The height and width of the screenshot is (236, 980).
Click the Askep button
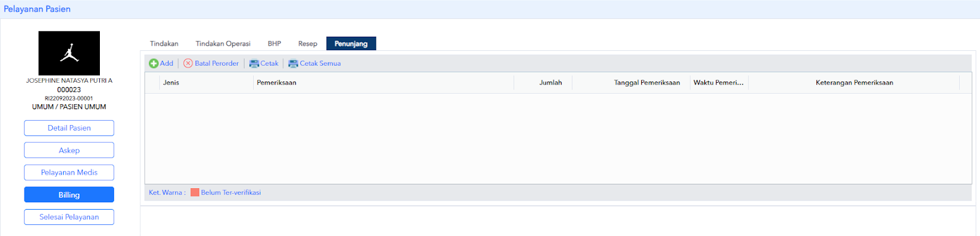pyautogui.click(x=69, y=150)
